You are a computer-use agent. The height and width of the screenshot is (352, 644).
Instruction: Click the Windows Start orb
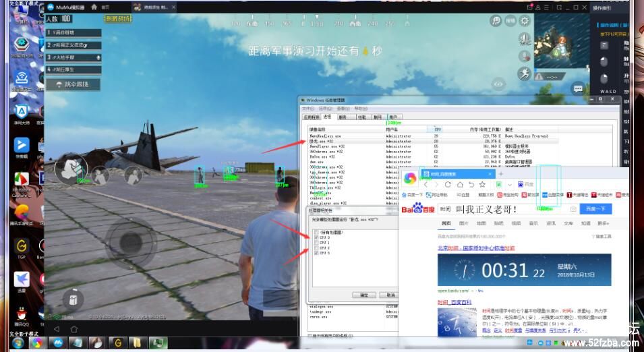pos(18,343)
